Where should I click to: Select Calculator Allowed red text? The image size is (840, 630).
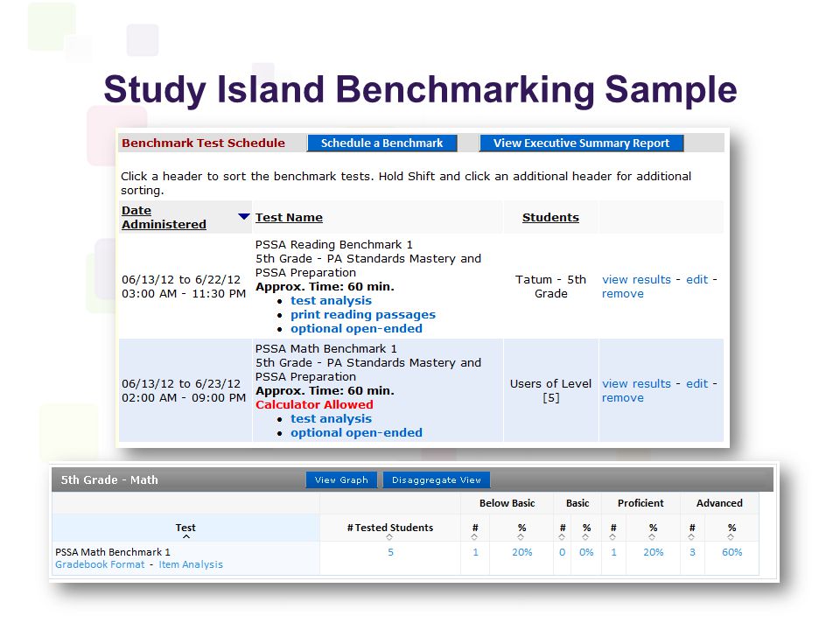tap(314, 404)
